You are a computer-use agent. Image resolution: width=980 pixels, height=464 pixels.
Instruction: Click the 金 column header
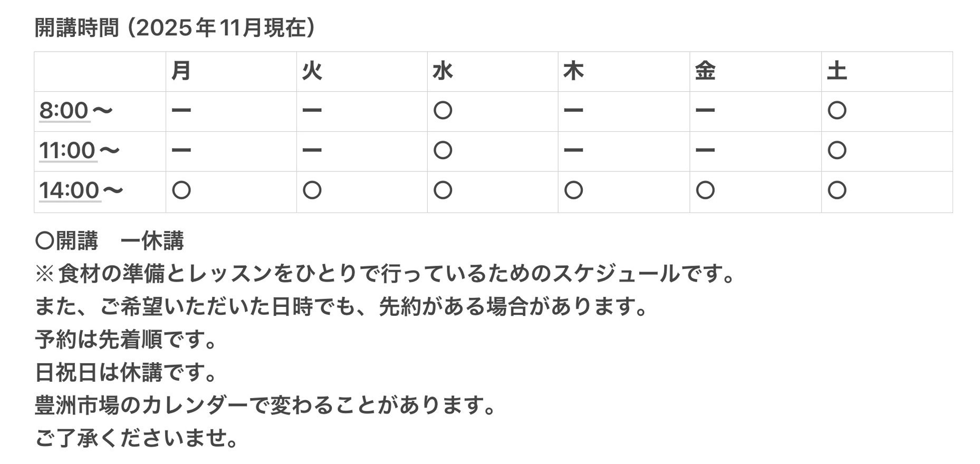[x=705, y=71]
